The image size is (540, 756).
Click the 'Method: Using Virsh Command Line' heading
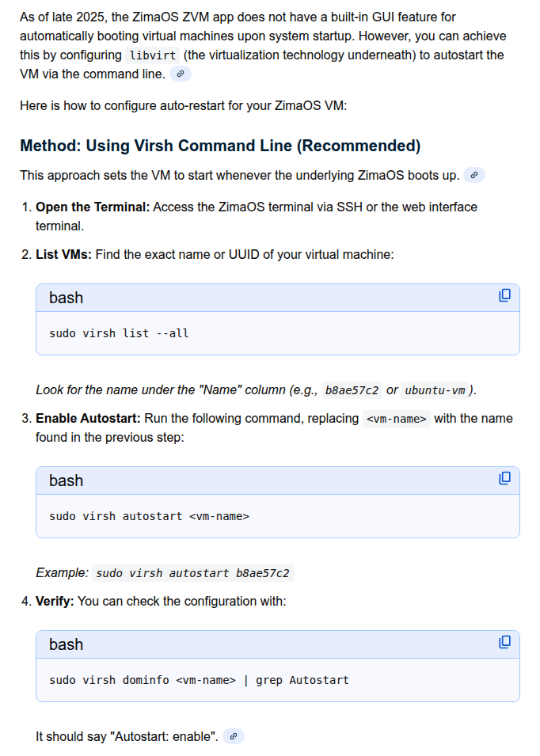[220, 146]
